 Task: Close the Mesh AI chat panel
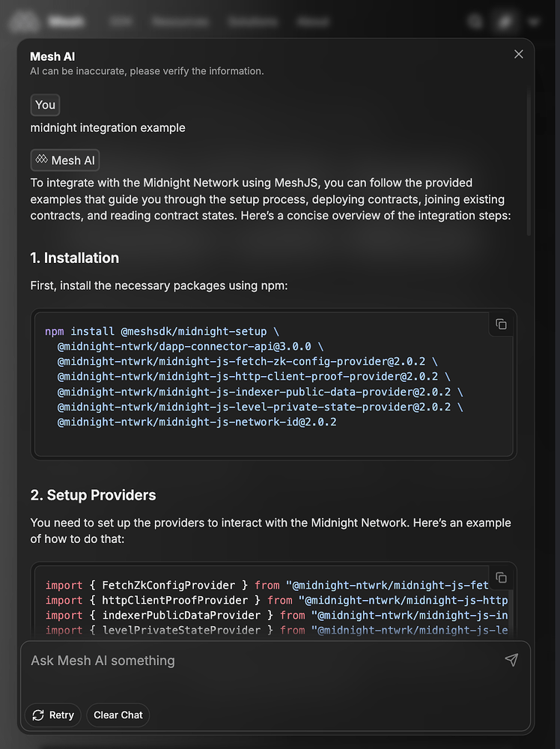(519, 55)
